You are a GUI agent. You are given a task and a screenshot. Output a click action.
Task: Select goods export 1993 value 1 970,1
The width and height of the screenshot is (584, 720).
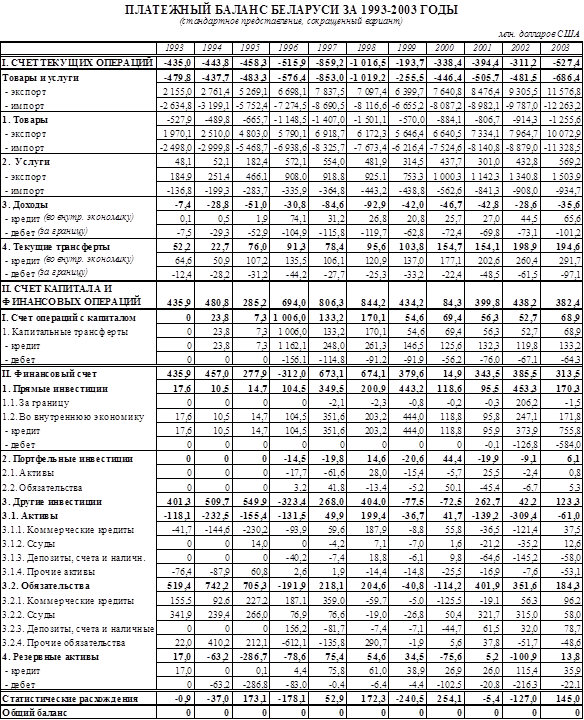pos(177,134)
